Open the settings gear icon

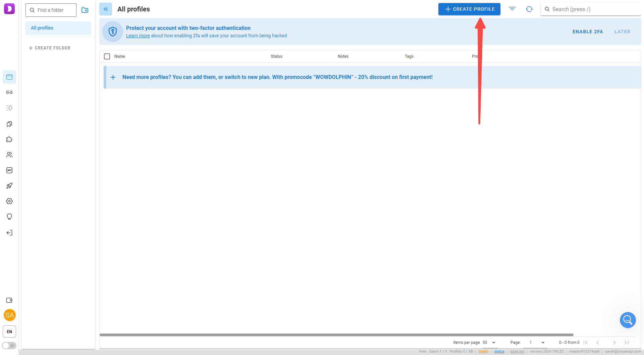point(9,201)
